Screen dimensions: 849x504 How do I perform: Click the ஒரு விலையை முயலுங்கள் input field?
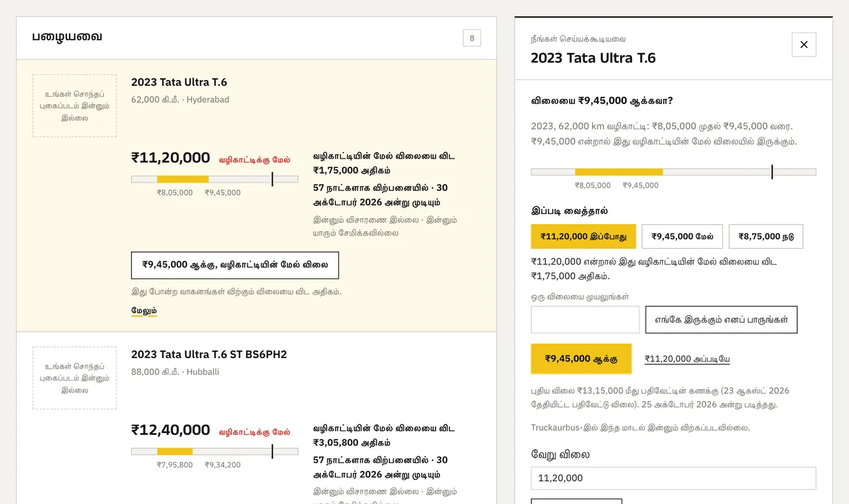tap(585, 320)
